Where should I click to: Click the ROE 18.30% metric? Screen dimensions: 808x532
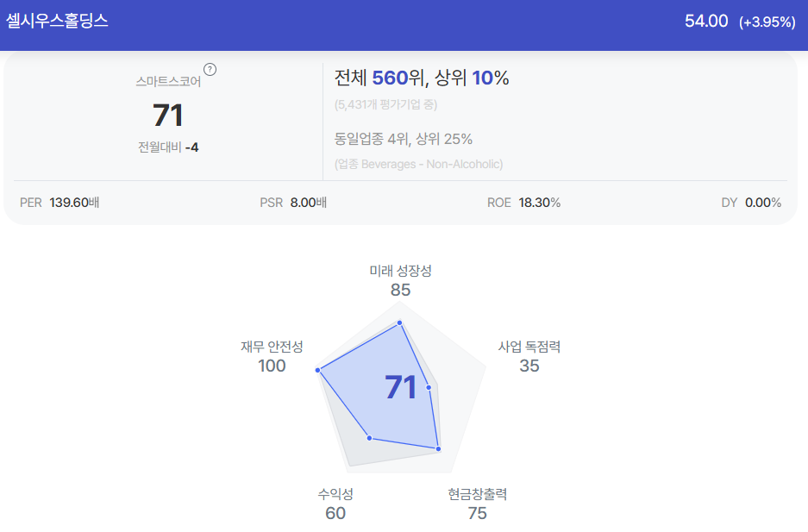pyautogui.click(x=523, y=203)
